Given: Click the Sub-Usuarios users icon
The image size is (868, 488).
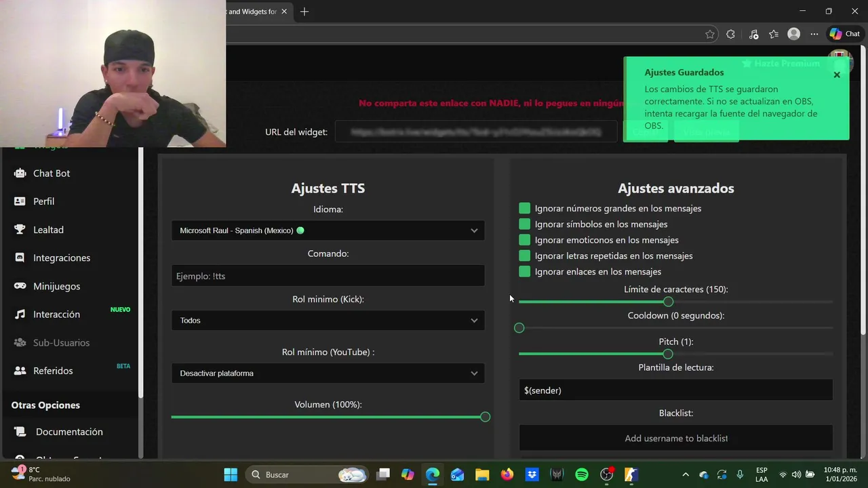Looking at the screenshot, I should pos(20,342).
